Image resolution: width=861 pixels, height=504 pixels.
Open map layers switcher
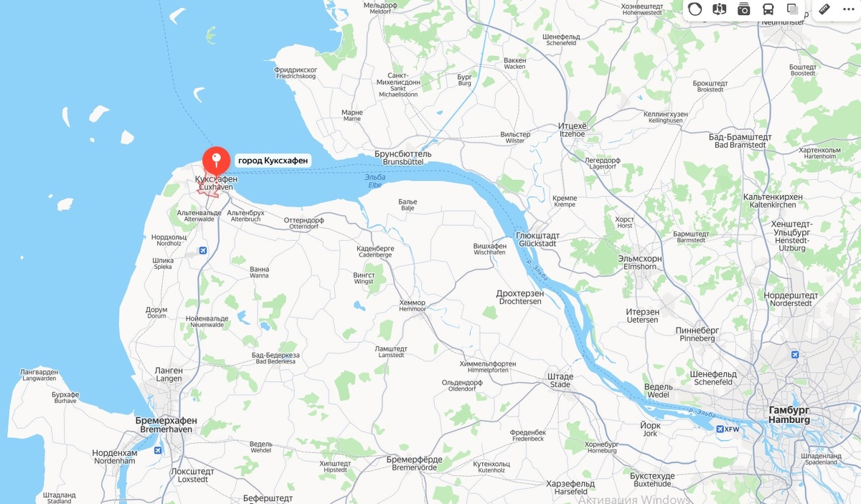(792, 9)
